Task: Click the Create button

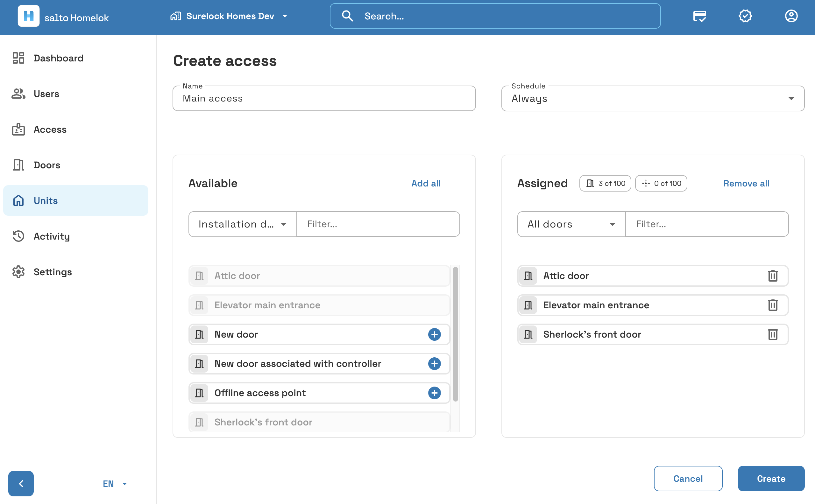Action: pyautogui.click(x=771, y=478)
